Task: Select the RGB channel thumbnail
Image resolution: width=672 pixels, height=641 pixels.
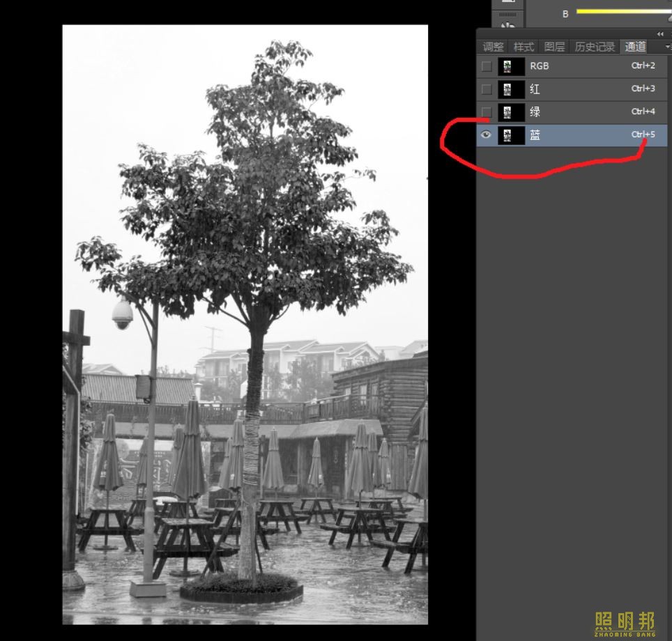Action: tap(511, 66)
